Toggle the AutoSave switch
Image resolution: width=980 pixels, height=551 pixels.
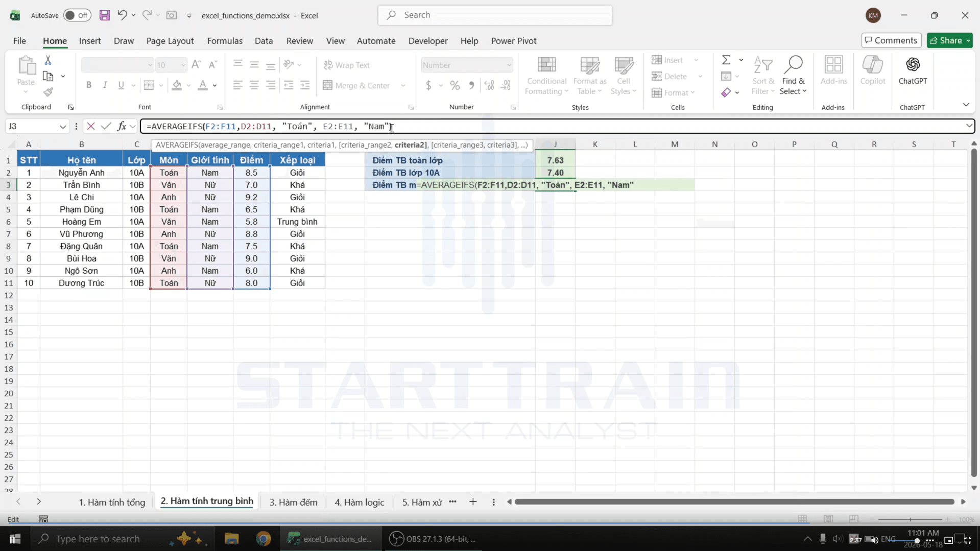pos(77,15)
